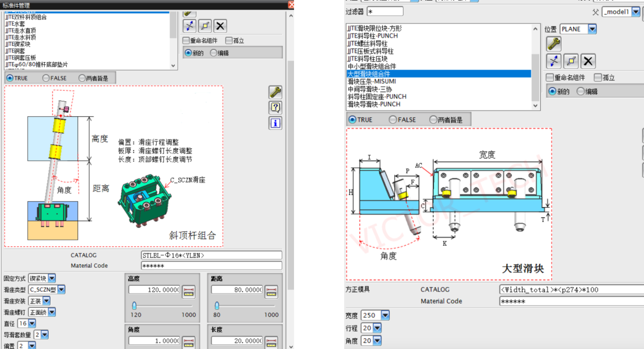Screen dimensions: 644x349
Task: Open the help question-mark icon
Action: pyautogui.click(x=275, y=108)
